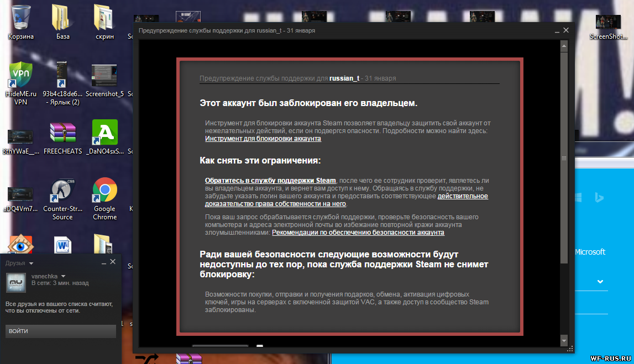Click the support window vertical scrollbar thumb
The height and width of the screenshot is (364, 634).
point(564,158)
